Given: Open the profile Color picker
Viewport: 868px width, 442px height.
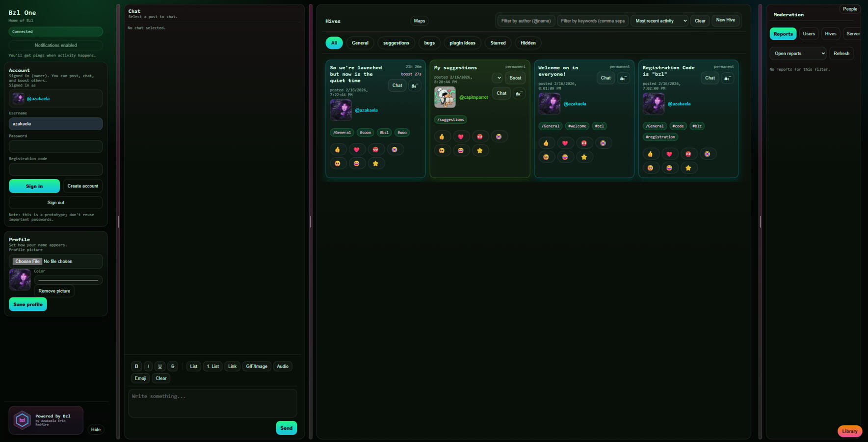Looking at the screenshot, I should [68, 280].
